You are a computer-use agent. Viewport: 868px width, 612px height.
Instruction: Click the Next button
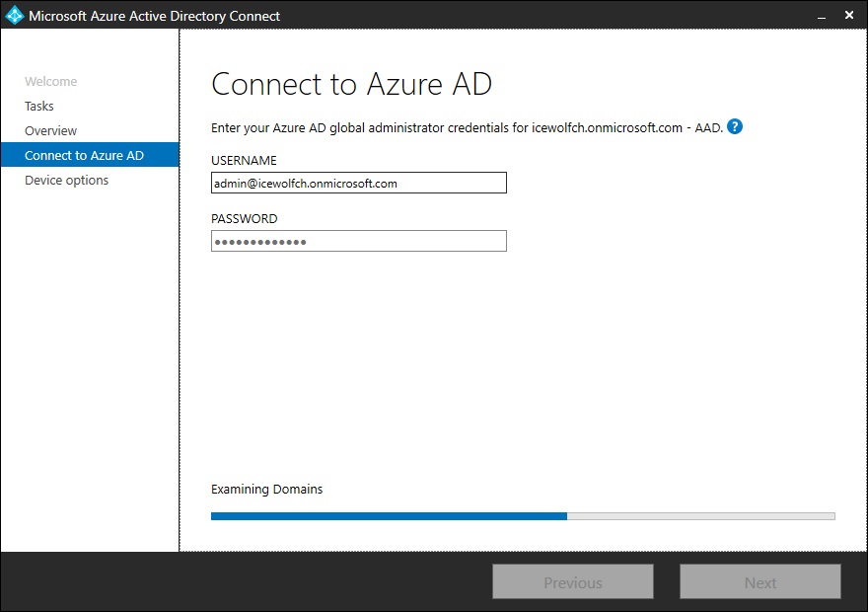[x=760, y=582]
